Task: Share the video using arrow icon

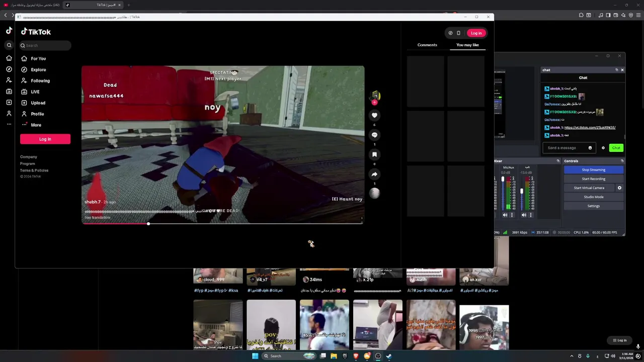Action: (374, 174)
